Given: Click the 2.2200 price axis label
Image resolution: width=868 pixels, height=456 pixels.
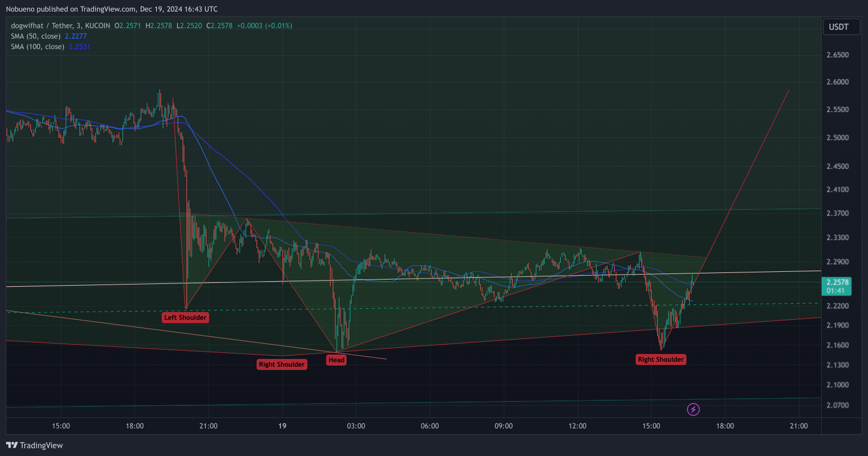Looking at the screenshot, I should pyautogui.click(x=837, y=306).
